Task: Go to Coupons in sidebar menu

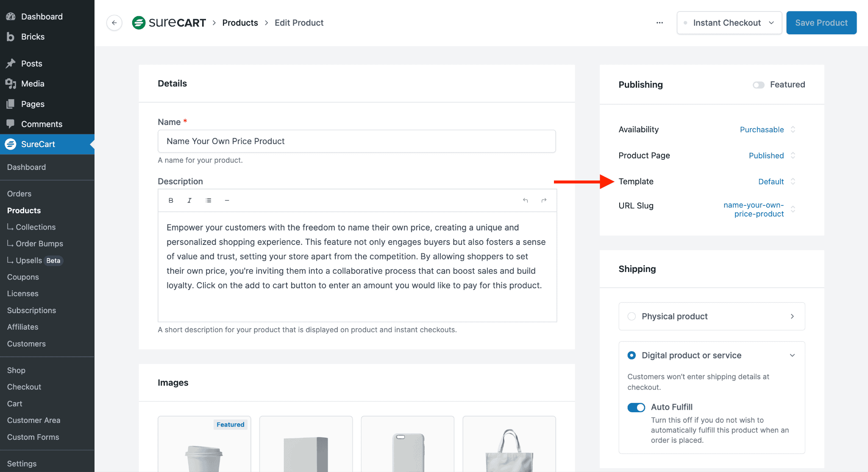Action: coord(23,277)
